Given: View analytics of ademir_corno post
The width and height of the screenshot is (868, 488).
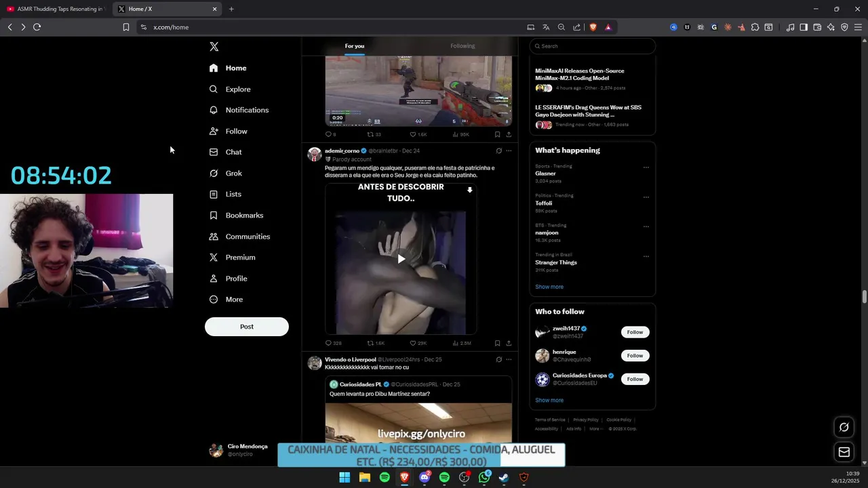Looking at the screenshot, I should (461, 343).
